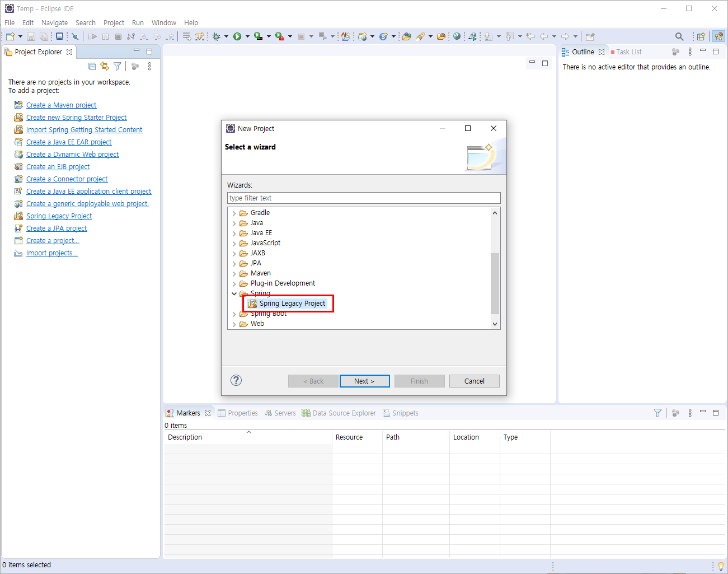728x574 pixels.
Task: Click the Markers view filter icon
Action: click(658, 413)
